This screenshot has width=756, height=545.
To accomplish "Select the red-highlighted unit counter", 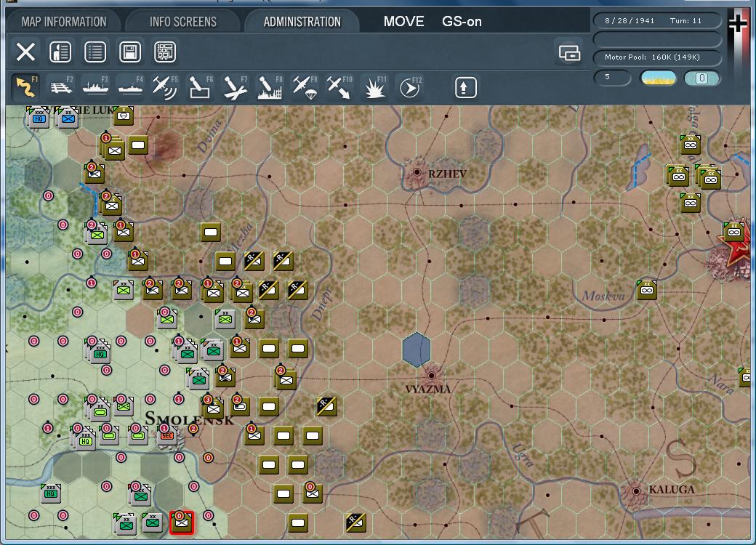I will tap(181, 522).
